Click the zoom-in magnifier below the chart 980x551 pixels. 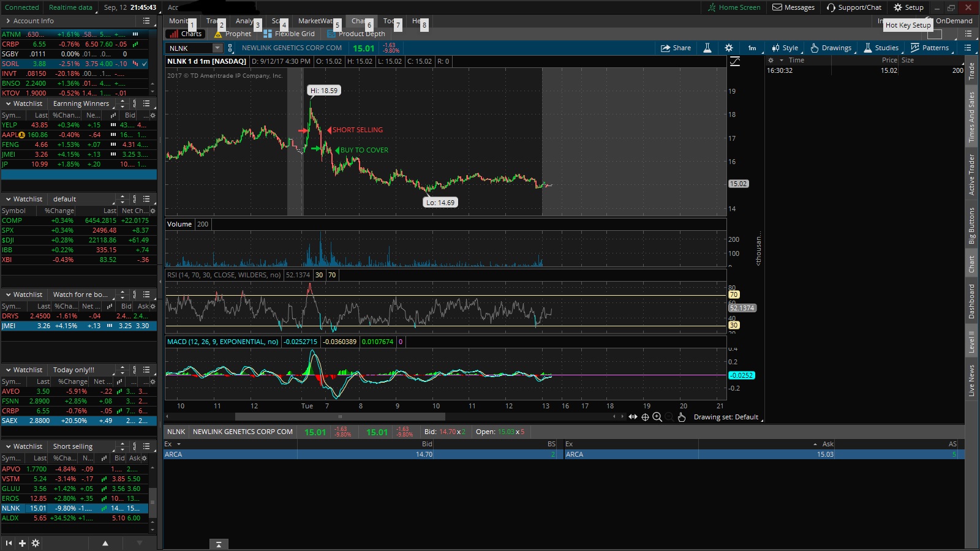coord(657,417)
